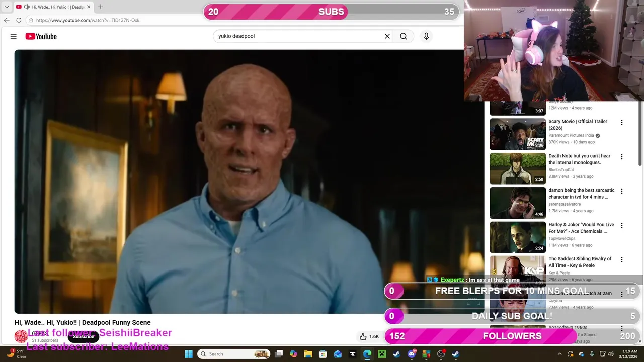Click the microphone icon in system tray
The width and height of the screenshot is (644, 362).
[x=592, y=354]
